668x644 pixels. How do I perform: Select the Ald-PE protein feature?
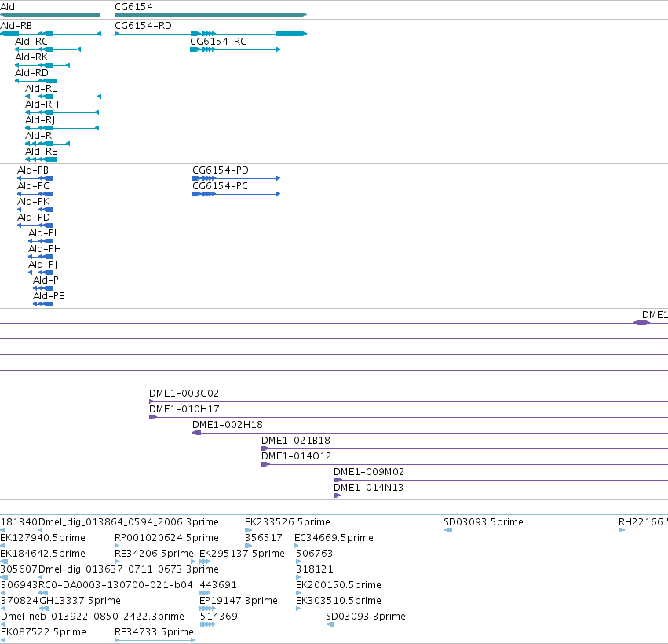pos(43,304)
